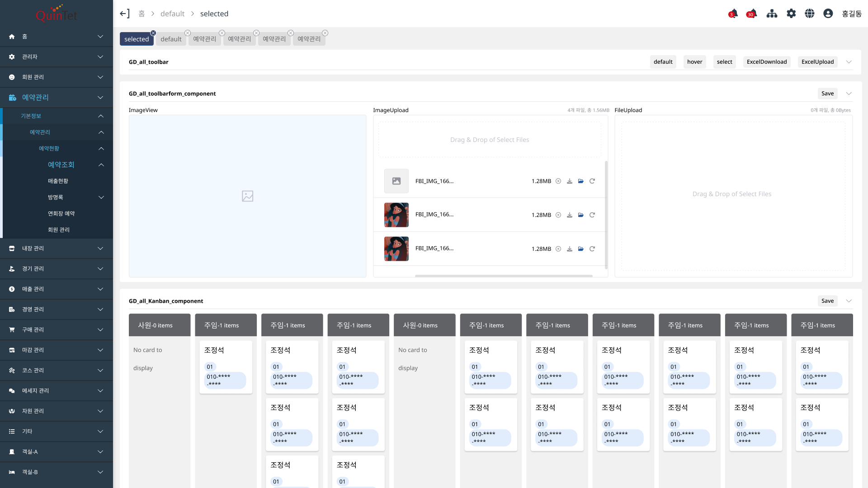The width and height of the screenshot is (868, 488).
Task: Expand the 방명록 submenu
Action: click(x=101, y=197)
